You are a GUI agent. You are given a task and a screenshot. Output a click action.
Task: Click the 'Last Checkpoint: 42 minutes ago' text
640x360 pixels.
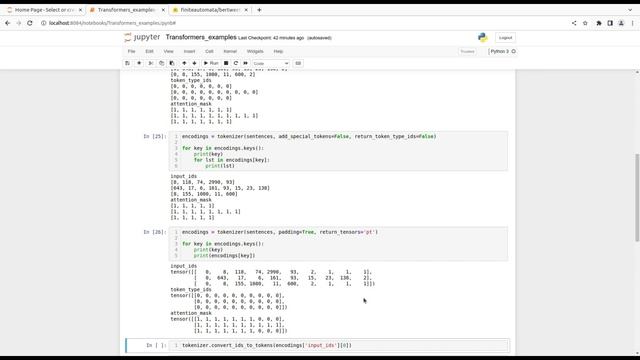click(271, 38)
